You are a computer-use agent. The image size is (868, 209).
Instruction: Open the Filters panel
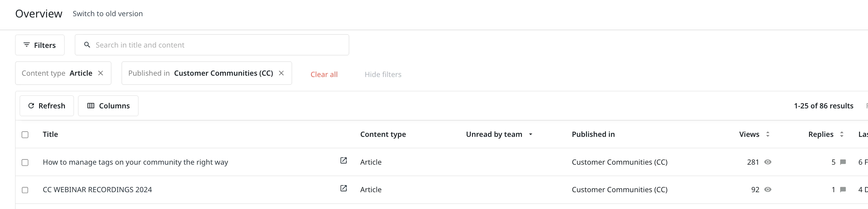(40, 45)
